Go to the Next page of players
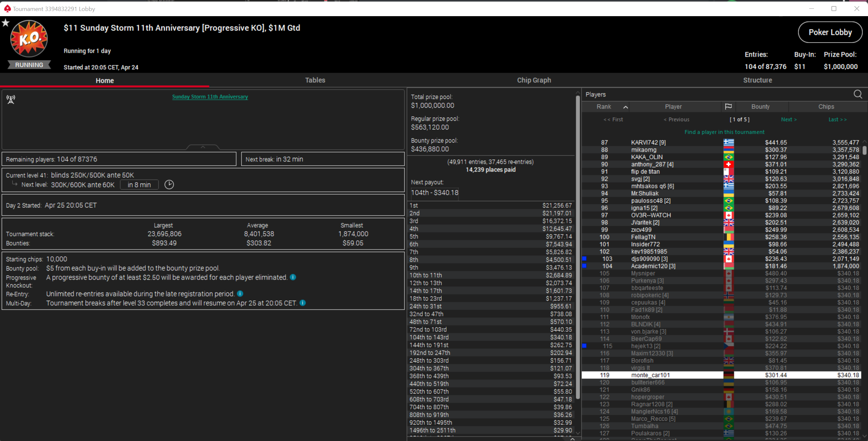Screen dimensions: 868x441 click(x=789, y=120)
